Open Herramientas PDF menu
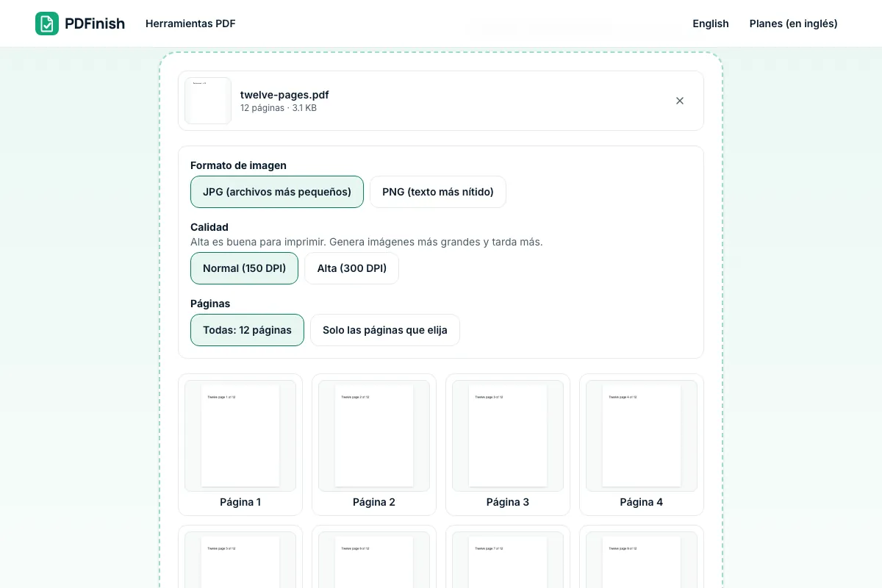The width and height of the screenshot is (882, 588). point(190,24)
